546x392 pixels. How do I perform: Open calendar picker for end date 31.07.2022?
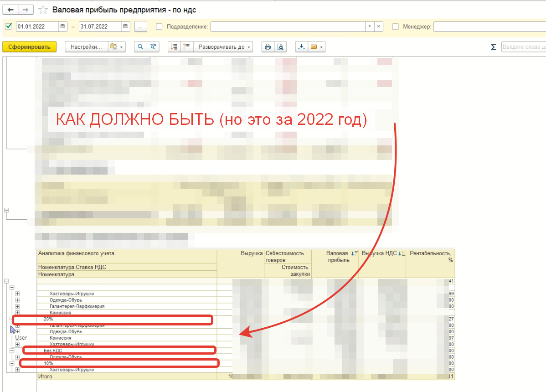pos(126,26)
